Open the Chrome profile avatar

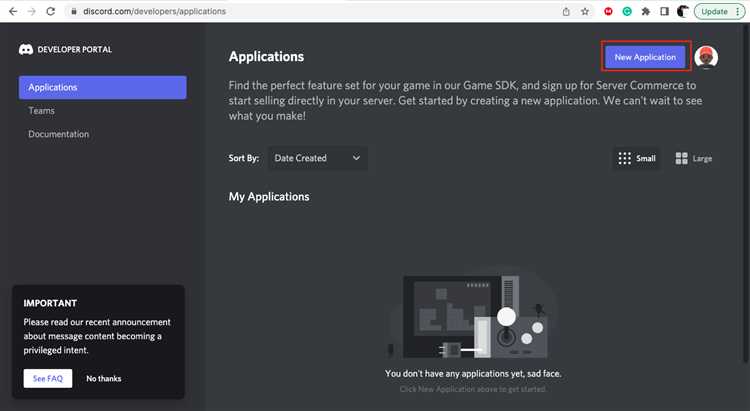[x=683, y=11]
